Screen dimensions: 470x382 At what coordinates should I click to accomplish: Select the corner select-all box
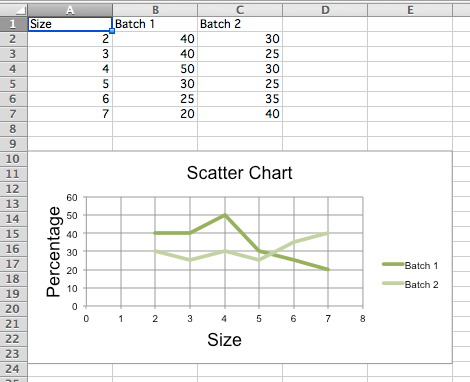click(13, 10)
